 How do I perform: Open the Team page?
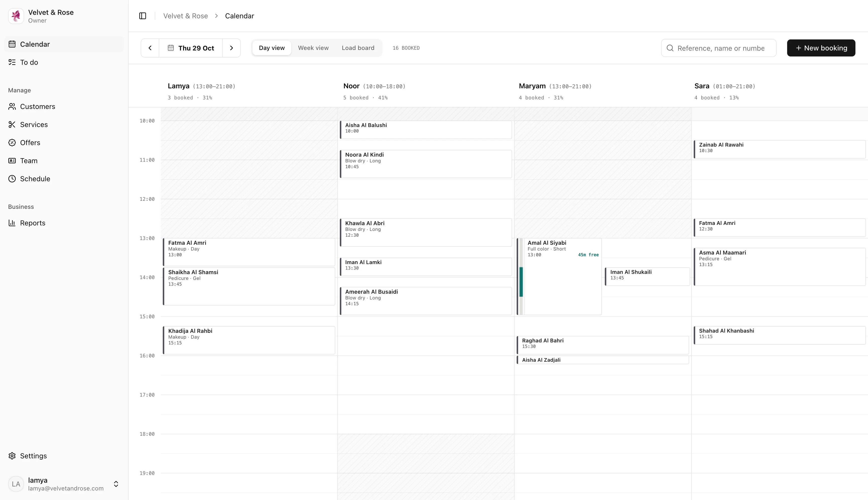click(64, 161)
